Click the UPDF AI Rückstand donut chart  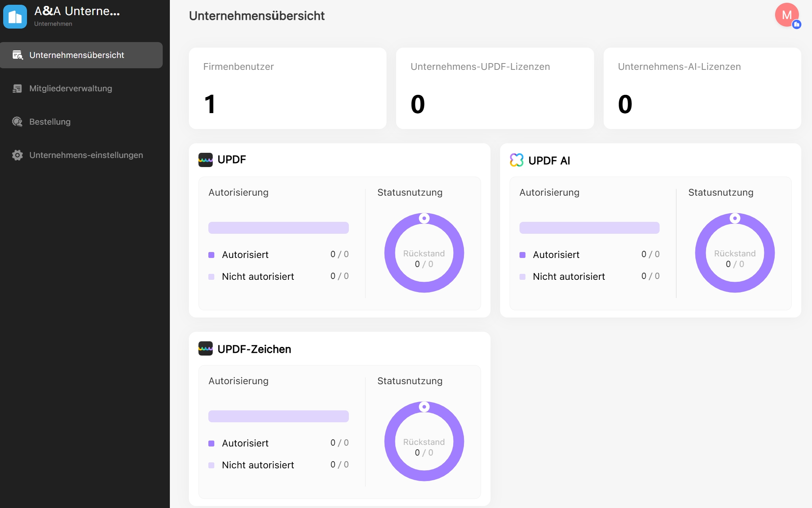click(735, 253)
